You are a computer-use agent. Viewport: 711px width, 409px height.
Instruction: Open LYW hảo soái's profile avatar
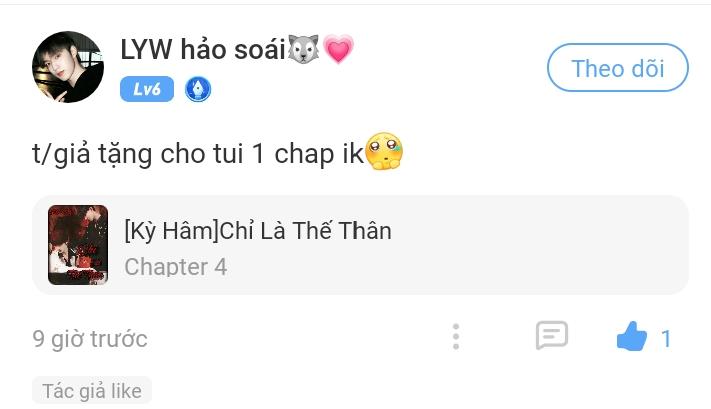[68, 67]
